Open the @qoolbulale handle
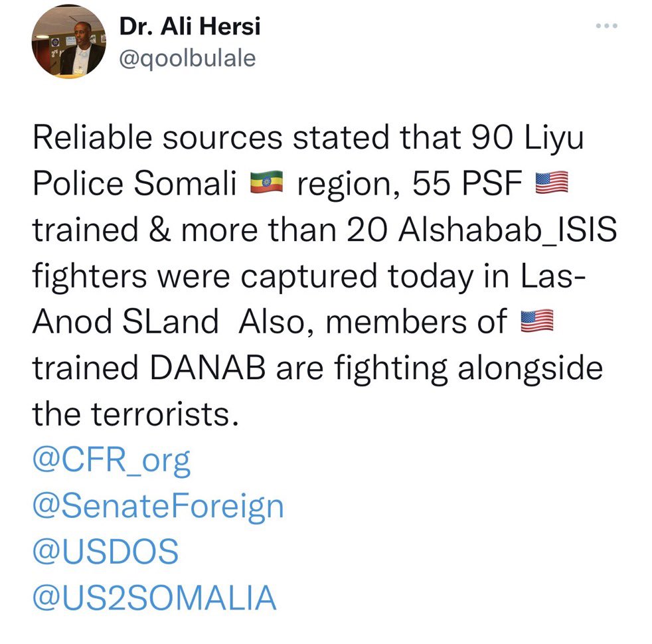The height and width of the screenshot is (644, 652). (187, 58)
